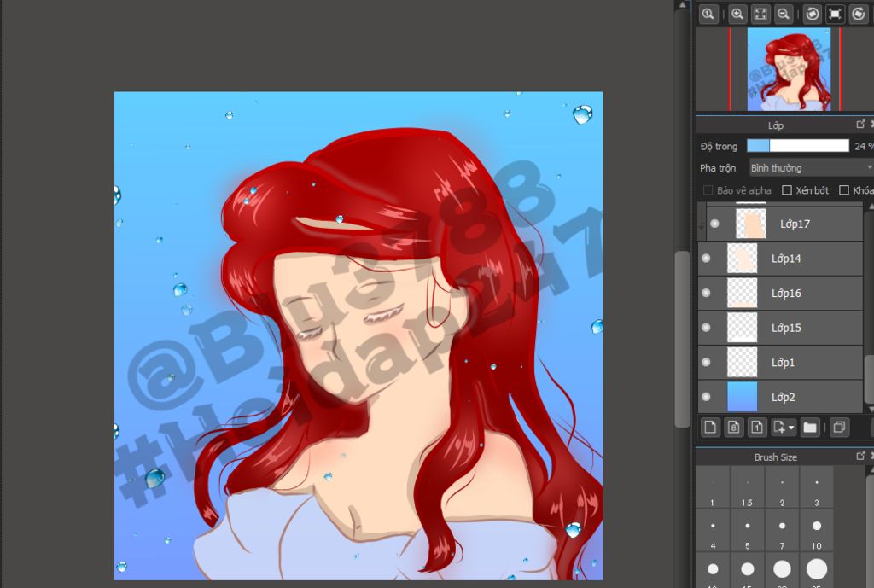Zoom in using the navigator magnifier

pos(737,14)
